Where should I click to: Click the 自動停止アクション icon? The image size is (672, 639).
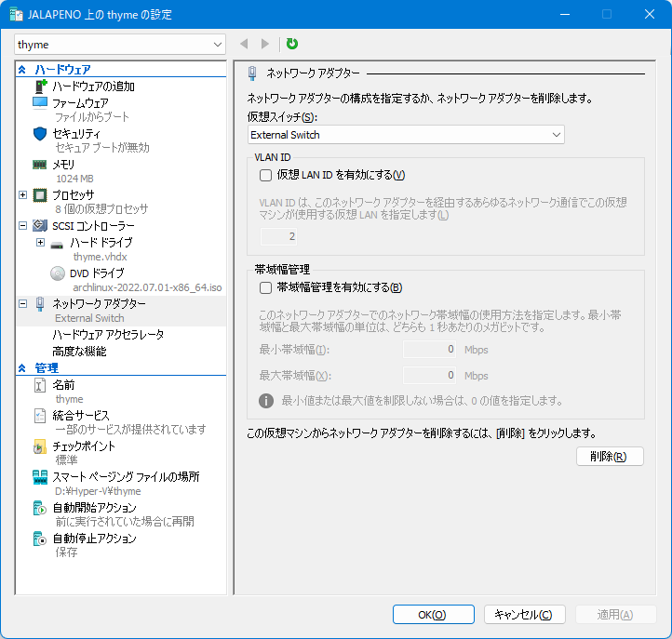pos(40,539)
